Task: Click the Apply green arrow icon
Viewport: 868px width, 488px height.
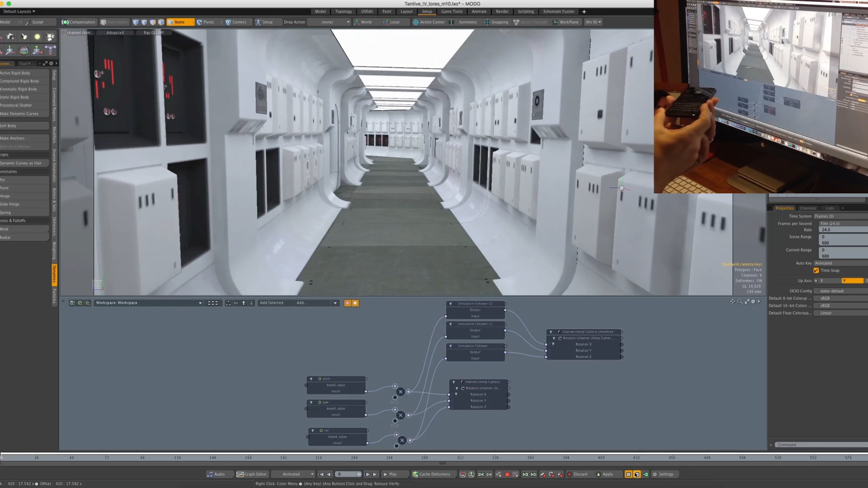Action: click(598, 474)
